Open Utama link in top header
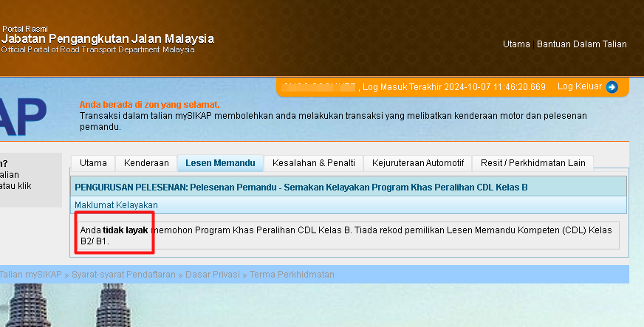644x327 pixels. tap(516, 44)
